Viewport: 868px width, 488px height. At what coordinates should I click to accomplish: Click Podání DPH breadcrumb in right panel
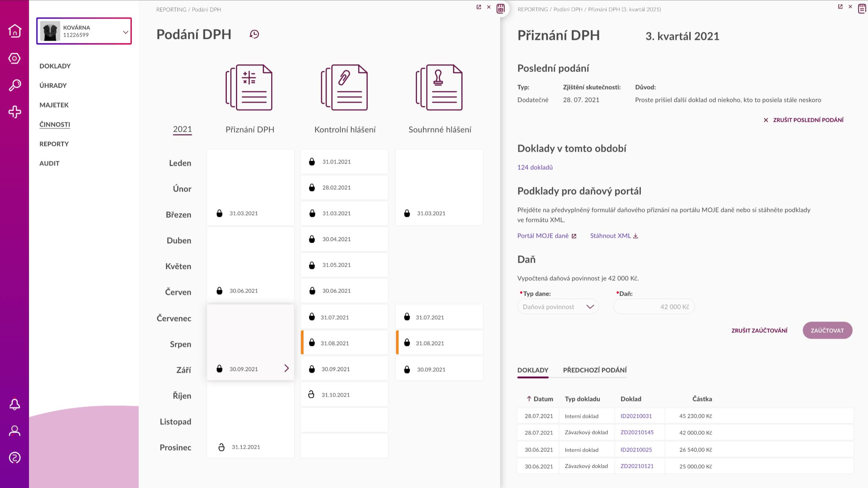[568, 9]
